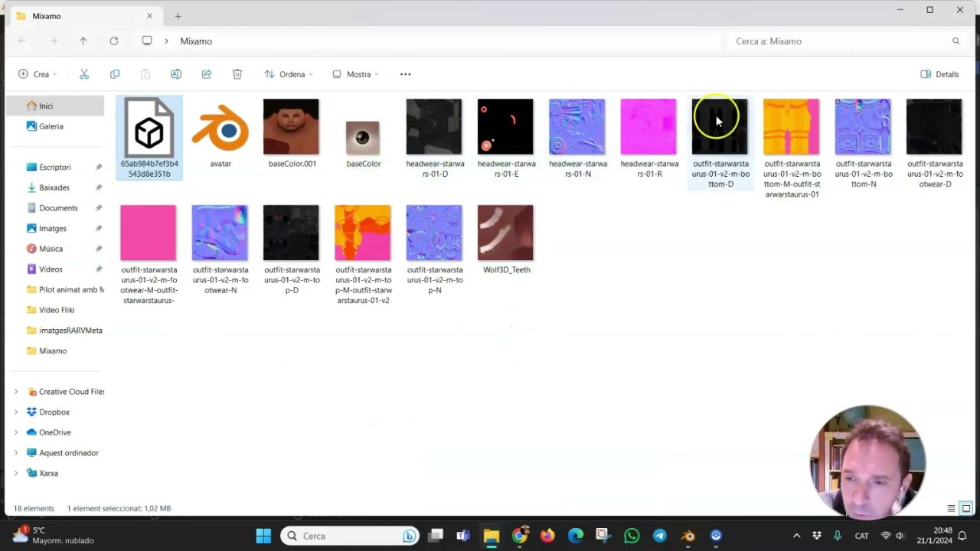Expand breadcrumb chevron before Mixamo
The width and height of the screenshot is (980, 551).
click(166, 41)
